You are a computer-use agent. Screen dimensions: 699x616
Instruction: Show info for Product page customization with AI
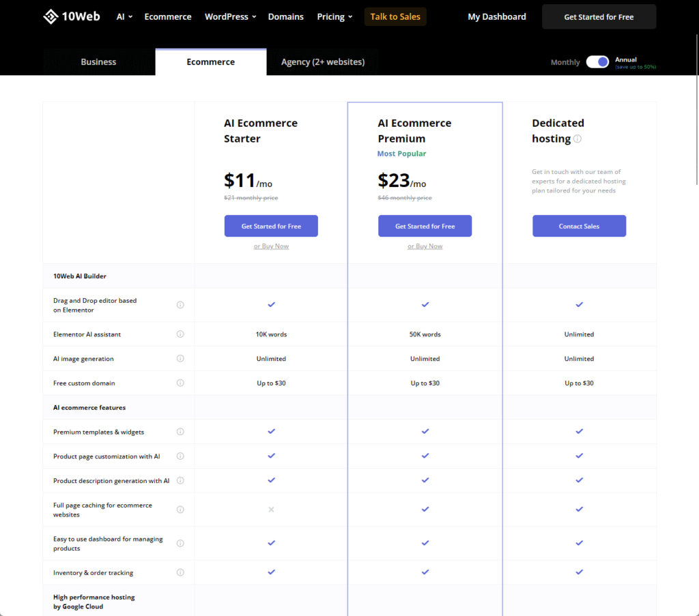click(x=180, y=456)
